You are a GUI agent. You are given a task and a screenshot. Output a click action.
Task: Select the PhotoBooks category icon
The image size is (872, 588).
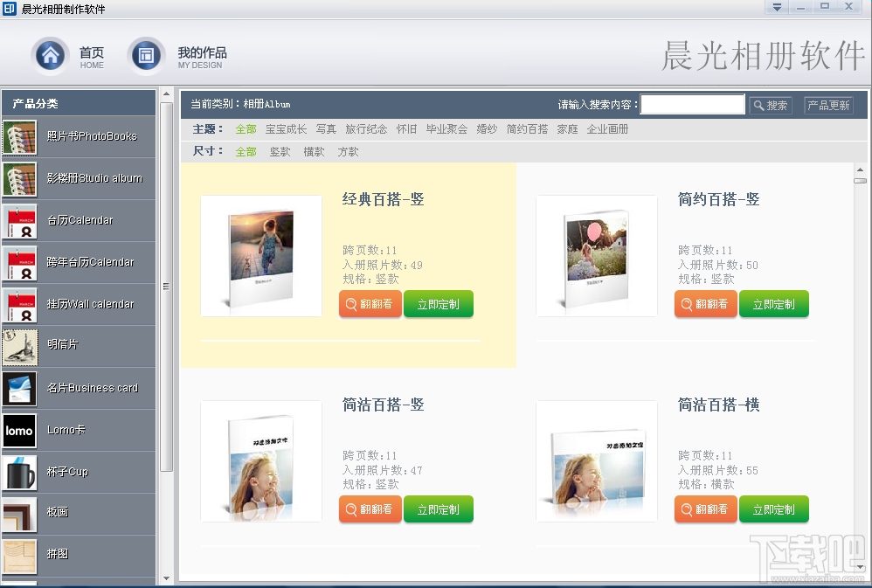tap(19, 137)
